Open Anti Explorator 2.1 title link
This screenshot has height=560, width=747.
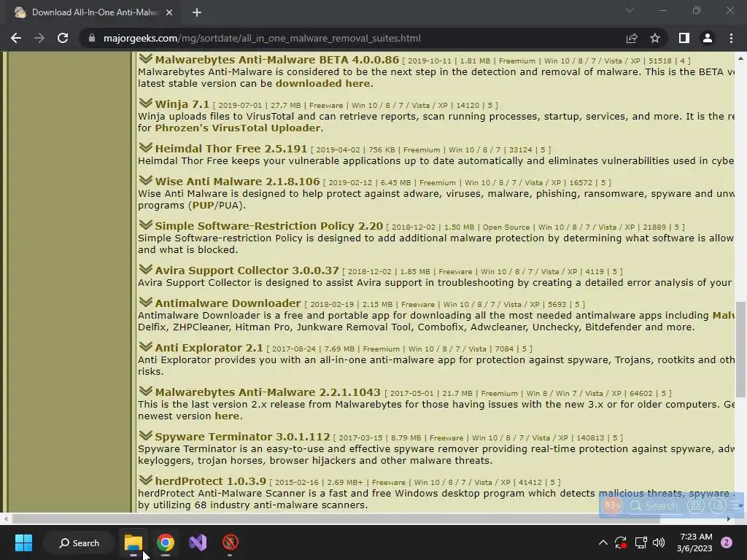pos(209,348)
